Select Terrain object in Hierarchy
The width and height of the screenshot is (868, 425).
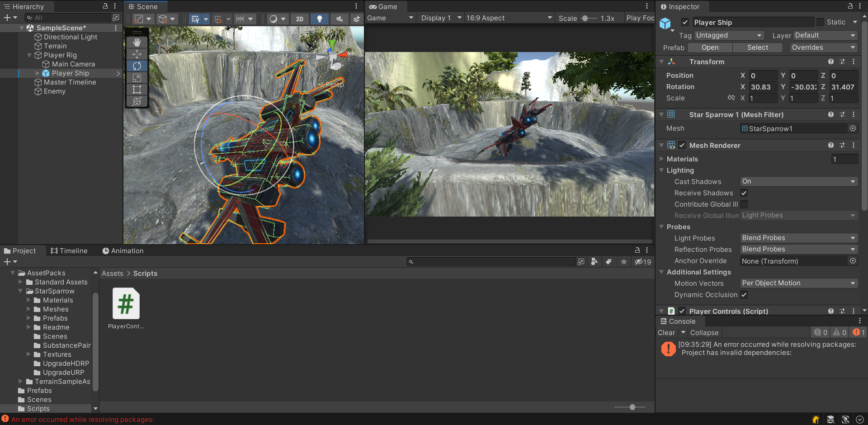pos(55,46)
